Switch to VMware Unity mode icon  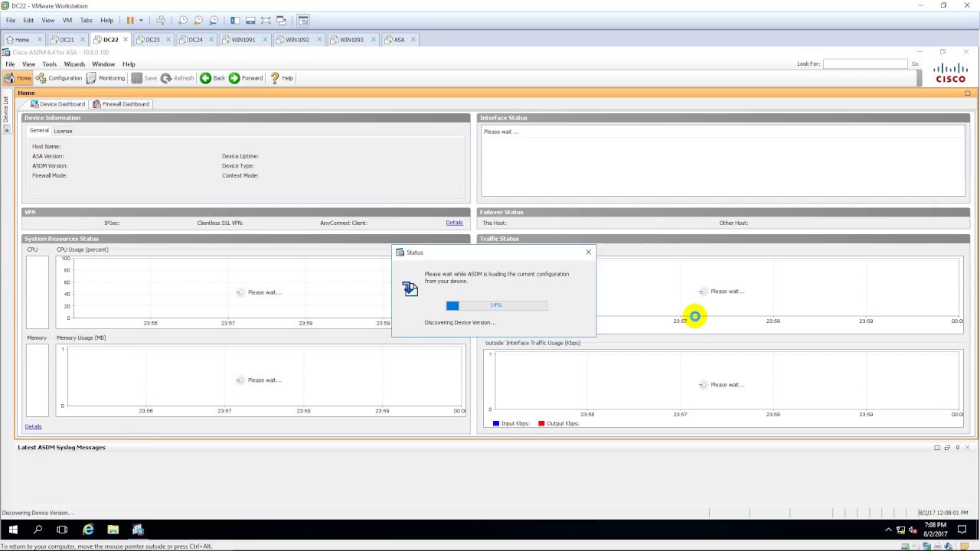coord(281,20)
